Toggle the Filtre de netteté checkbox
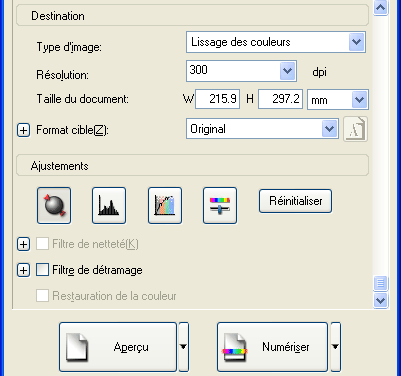Screen dimensions: 401x376 (42, 244)
